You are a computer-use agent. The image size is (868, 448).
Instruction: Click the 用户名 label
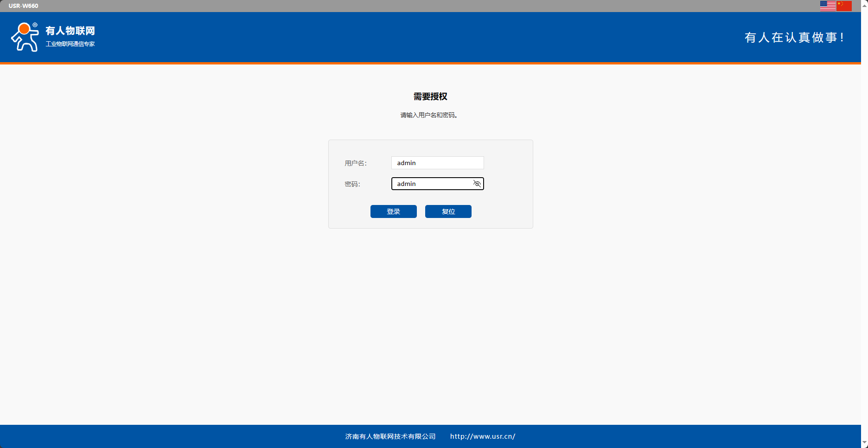click(x=356, y=163)
